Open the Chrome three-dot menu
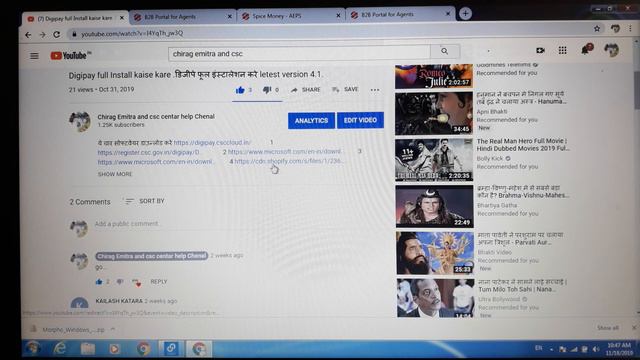The height and width of the screenshot is (360, 640). pos(630,28)
